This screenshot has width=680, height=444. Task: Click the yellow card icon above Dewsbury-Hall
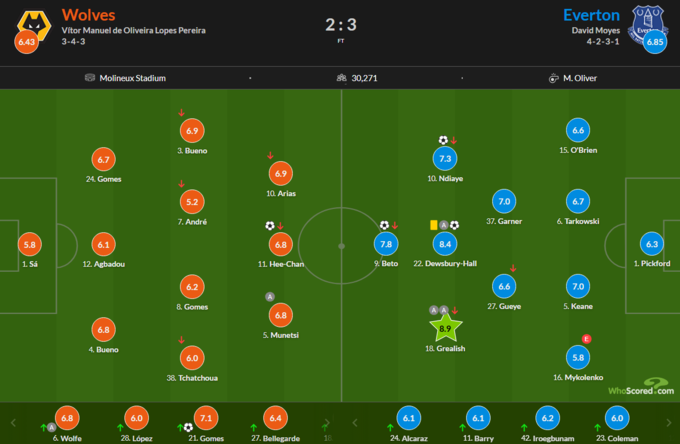(434, 226)
